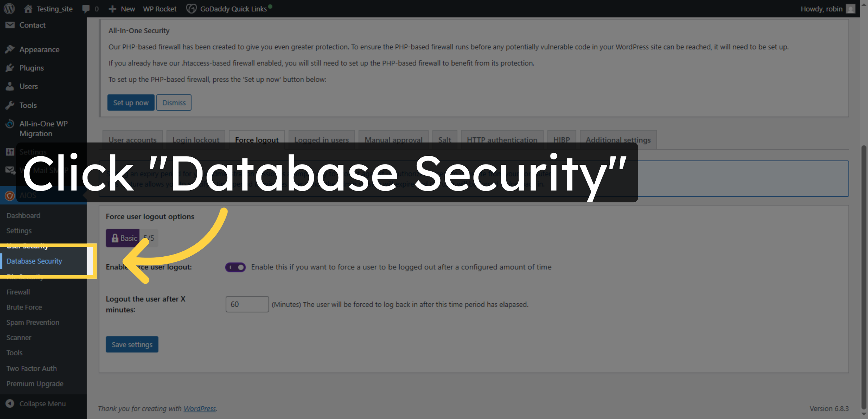Click the WordPress logo in the admin bar
Screen dimensions: 868x419
pyautogui.click(x=9, y=8)
